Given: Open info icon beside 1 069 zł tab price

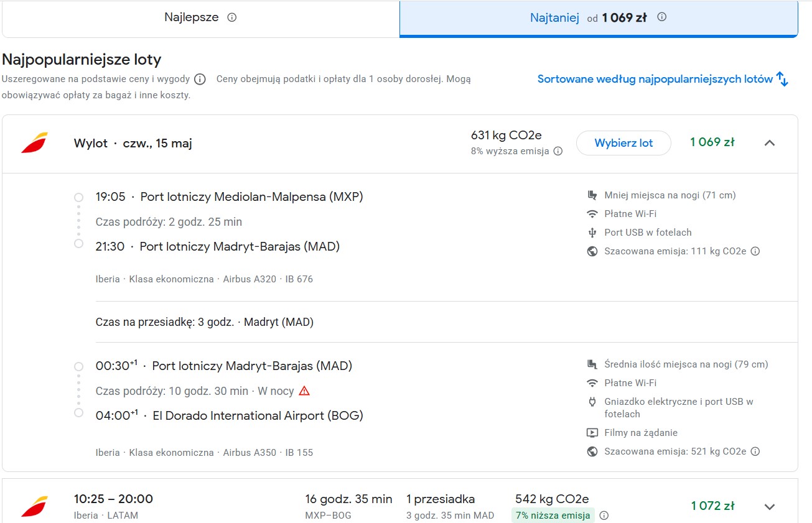Looking at the screenshot, I should pos(662,17).
